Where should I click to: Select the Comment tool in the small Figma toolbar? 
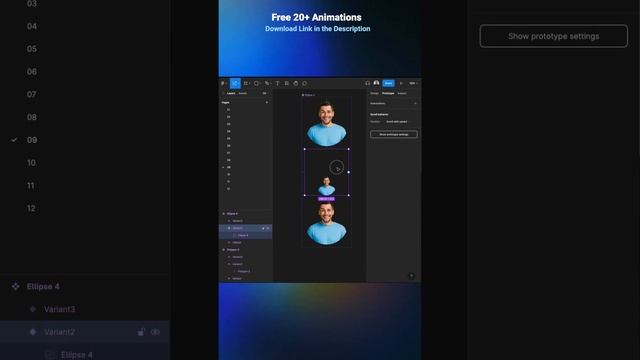304,83
